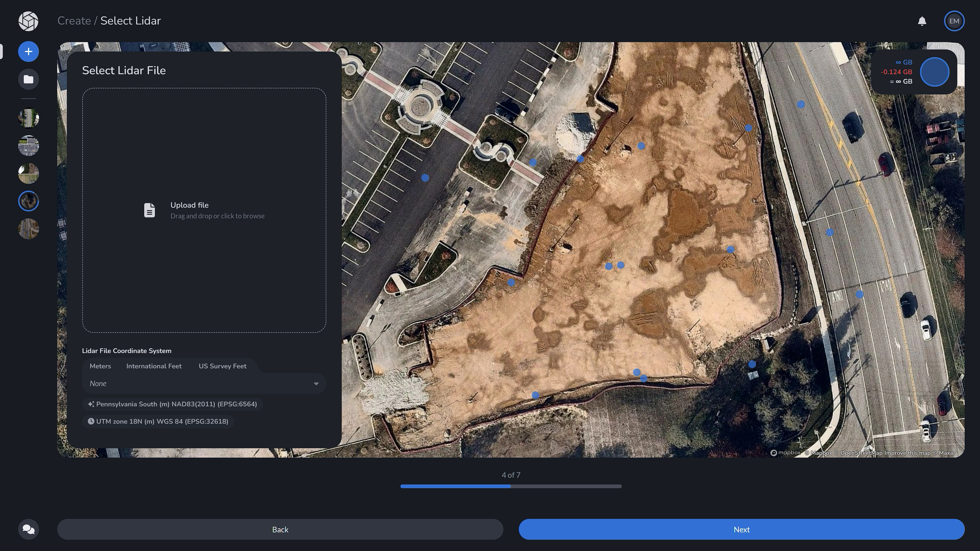The height and width of the screenshot is (551, 980).
Task: Open the projects folder icon in the sidebar
Action: pos(28,79)
